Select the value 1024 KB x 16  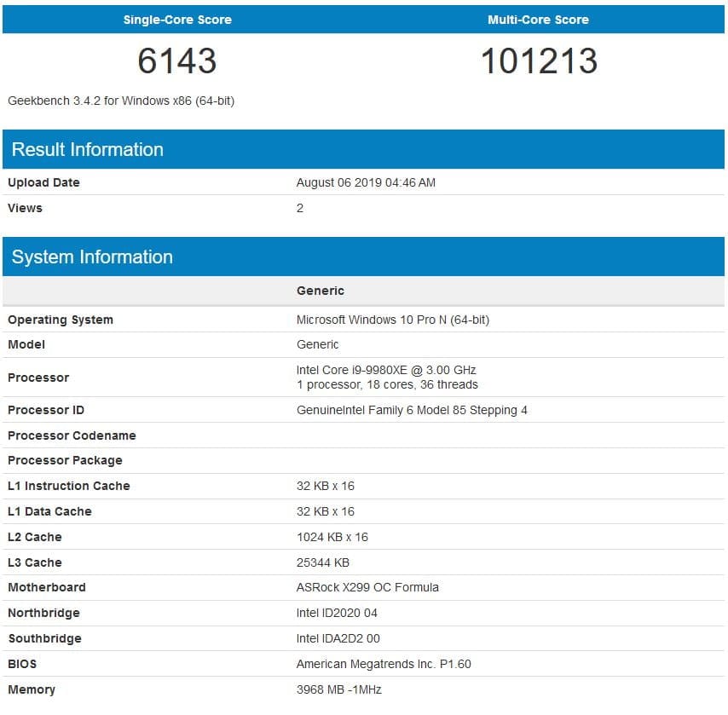coord(332,537)
